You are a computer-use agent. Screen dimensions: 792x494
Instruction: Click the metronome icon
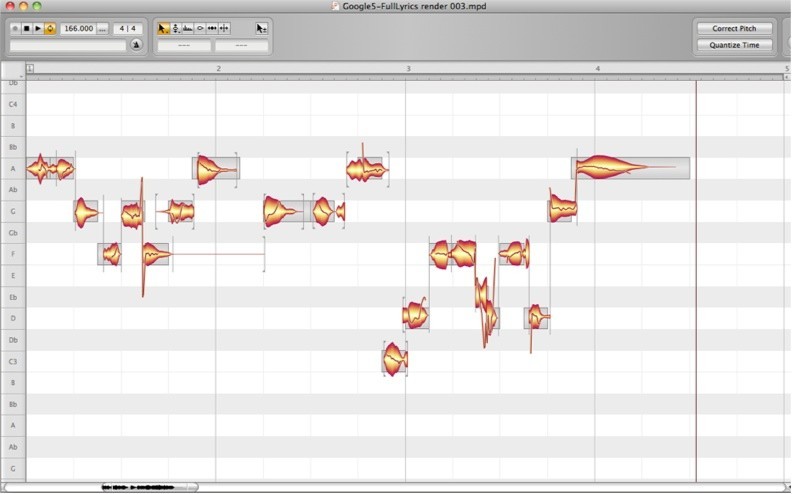click(136, 45)
